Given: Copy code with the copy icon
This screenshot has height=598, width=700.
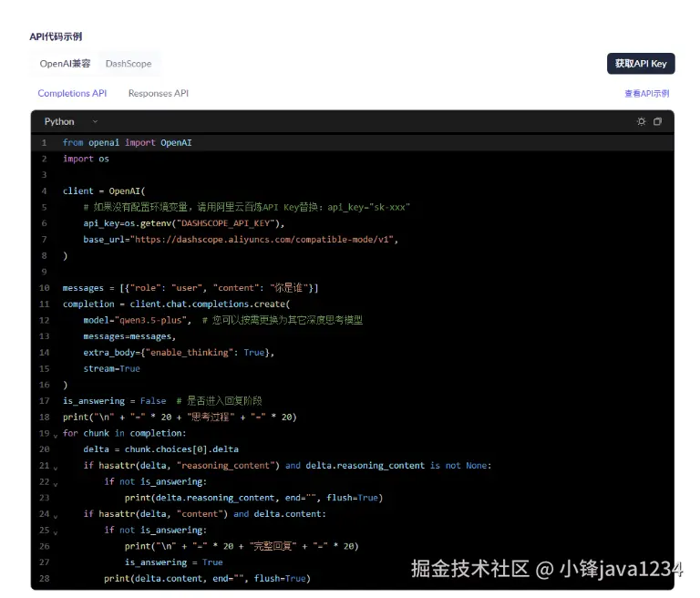Looking at the screenshot, I should click(657, 121).
